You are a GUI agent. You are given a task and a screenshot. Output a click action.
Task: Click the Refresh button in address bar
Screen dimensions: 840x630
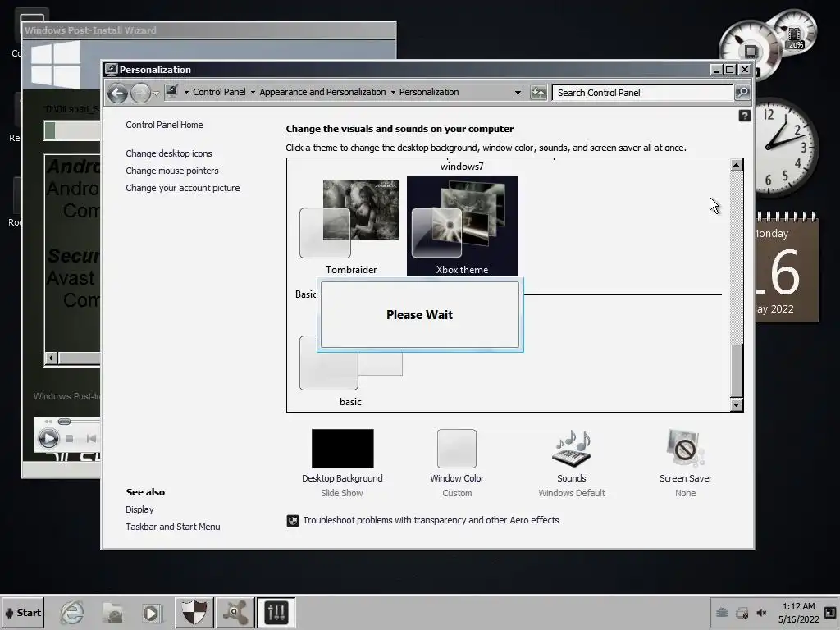point(538,93)
